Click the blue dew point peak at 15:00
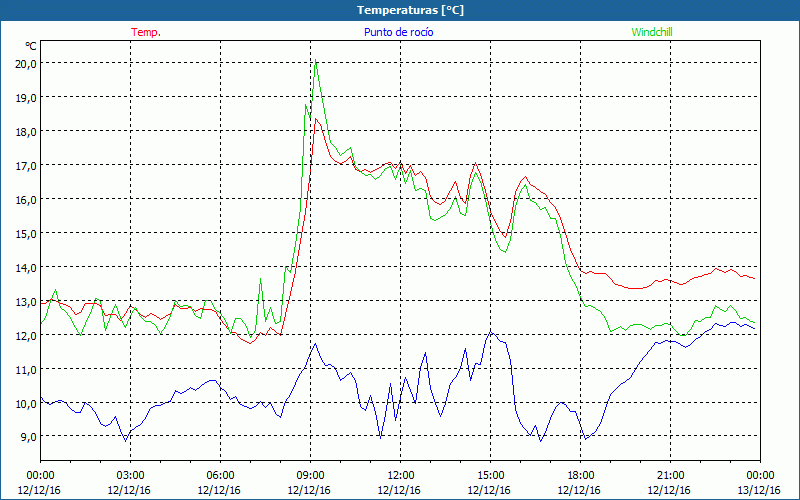Screen dimensions: 800x500 pyautogui.click(x=491, y=332)
